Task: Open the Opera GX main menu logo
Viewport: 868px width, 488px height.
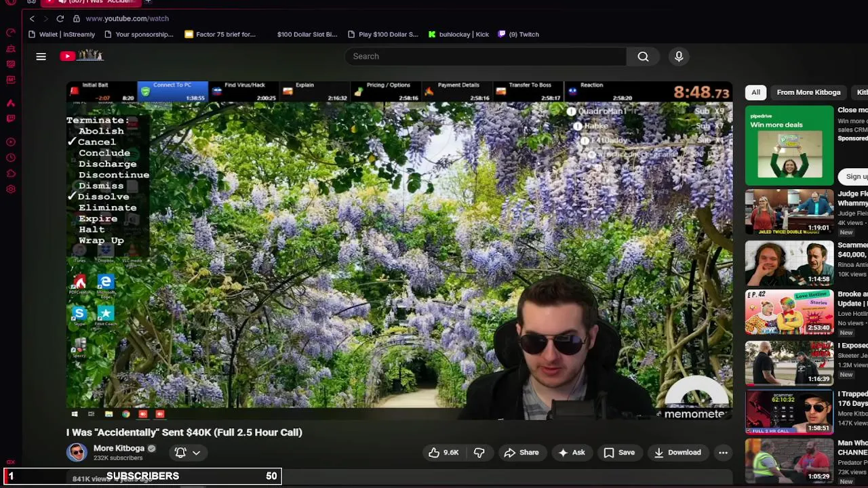Action: tap(11, 3)
